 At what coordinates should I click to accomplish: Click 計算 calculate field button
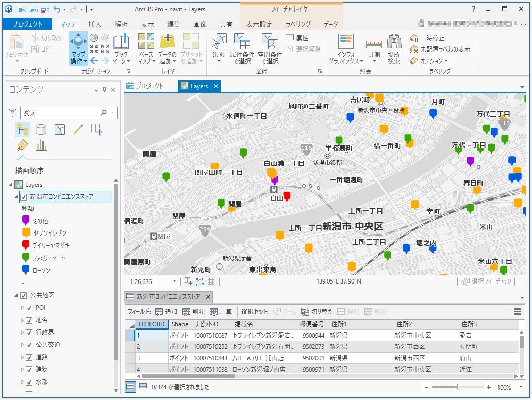coord(221,311)
